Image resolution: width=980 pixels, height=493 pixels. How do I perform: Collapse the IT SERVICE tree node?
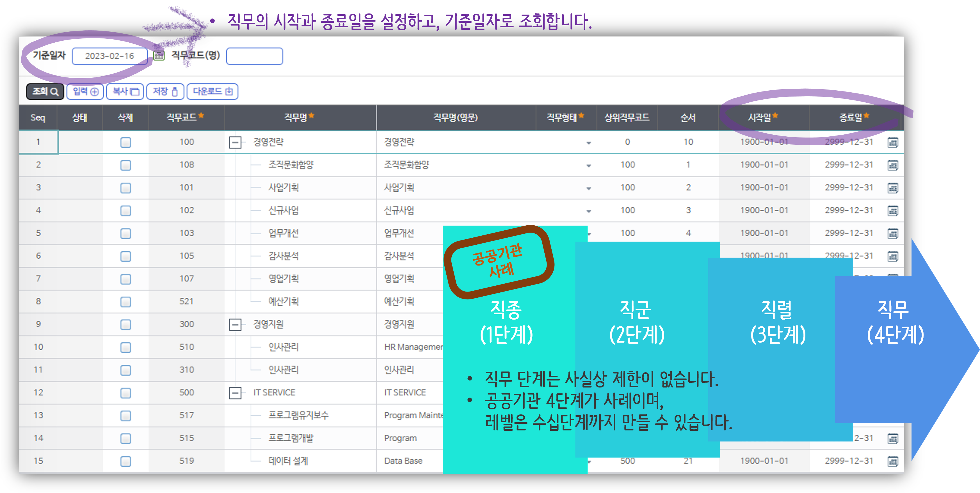(x=235, y=393)
